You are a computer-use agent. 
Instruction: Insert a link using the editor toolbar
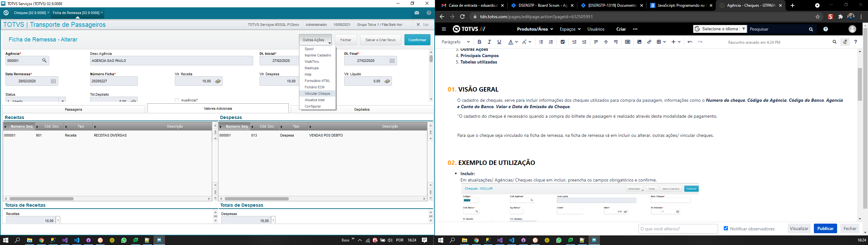tap(649, 42)
